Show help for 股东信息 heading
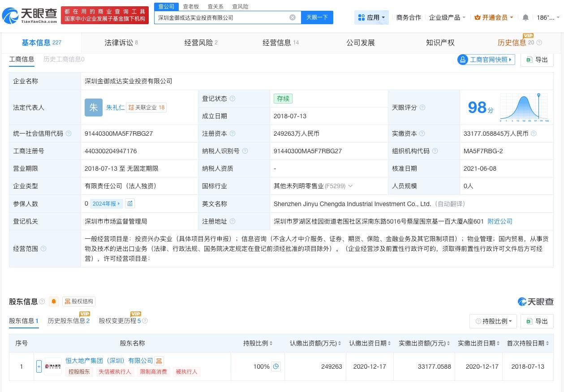This screenshot has width=564, height=392. click(x=42, y=302)
